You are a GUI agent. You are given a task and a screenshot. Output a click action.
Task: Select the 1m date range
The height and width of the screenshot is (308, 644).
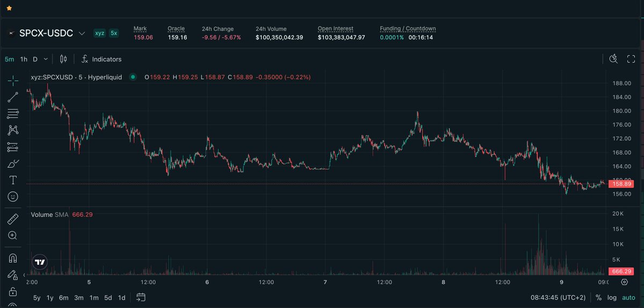[94, 298]
